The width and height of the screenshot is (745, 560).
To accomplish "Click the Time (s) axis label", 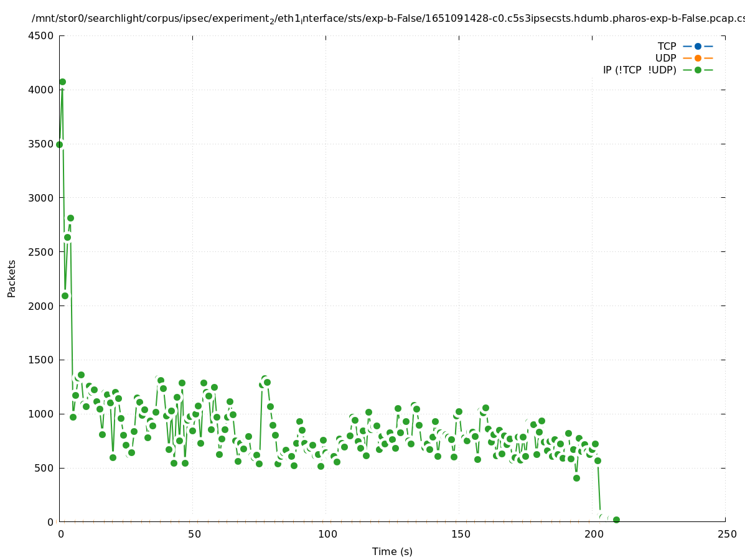I will (392, 552).
